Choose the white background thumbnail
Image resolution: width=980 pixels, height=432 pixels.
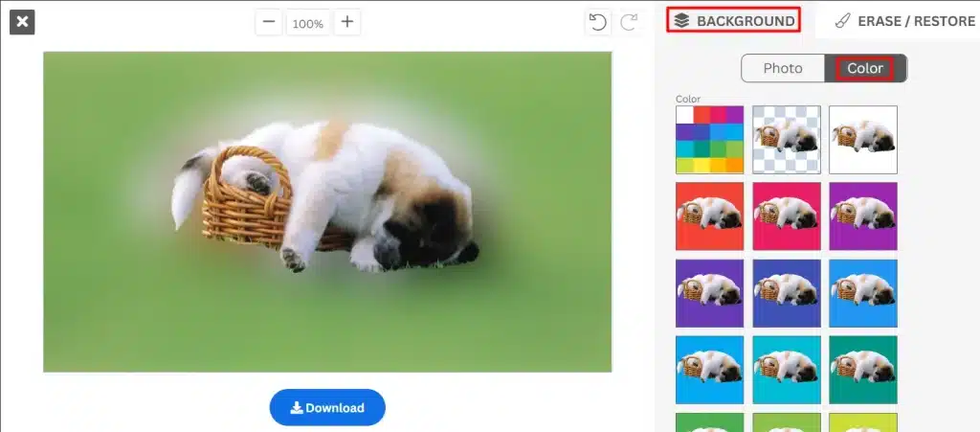click(x=863, y=140)
